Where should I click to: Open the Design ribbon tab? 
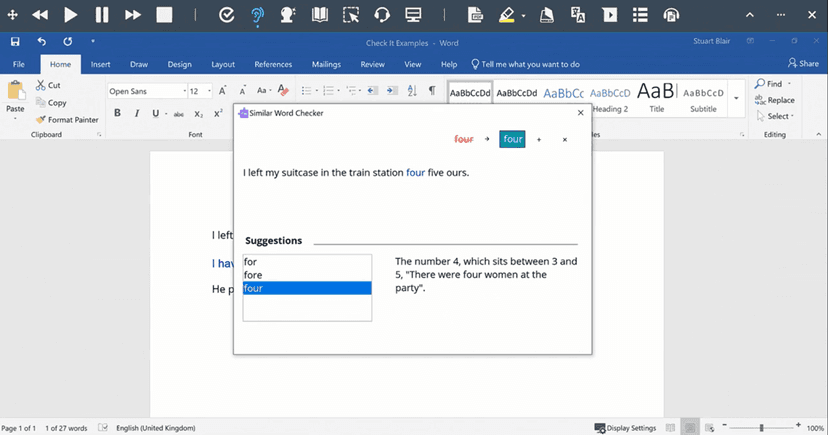pos(180,64)
